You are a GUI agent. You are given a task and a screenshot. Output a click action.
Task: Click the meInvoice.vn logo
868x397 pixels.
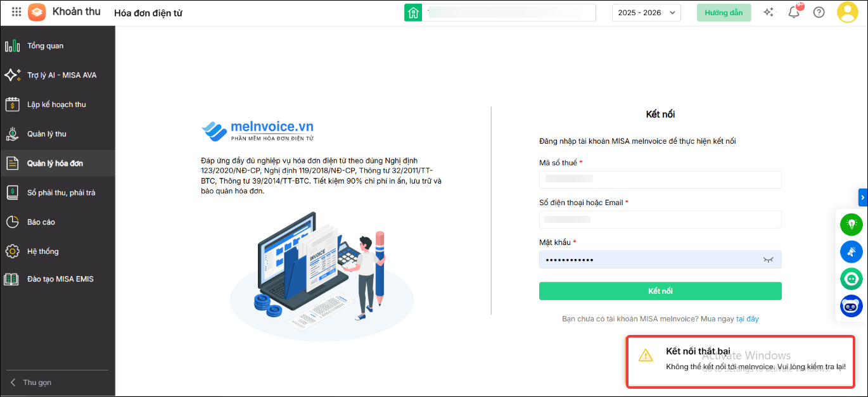tap(258, 130)
